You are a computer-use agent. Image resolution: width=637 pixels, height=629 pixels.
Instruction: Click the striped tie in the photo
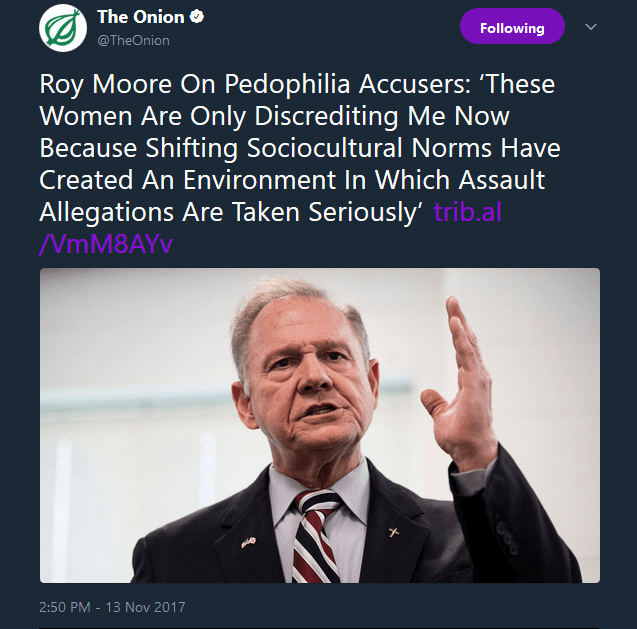pos(318,540)
